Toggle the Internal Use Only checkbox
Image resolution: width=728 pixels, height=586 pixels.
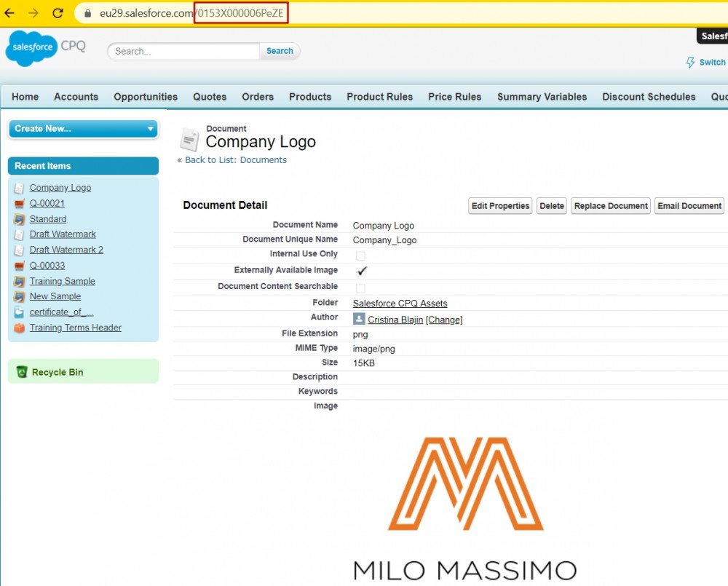tap(360, 256)
